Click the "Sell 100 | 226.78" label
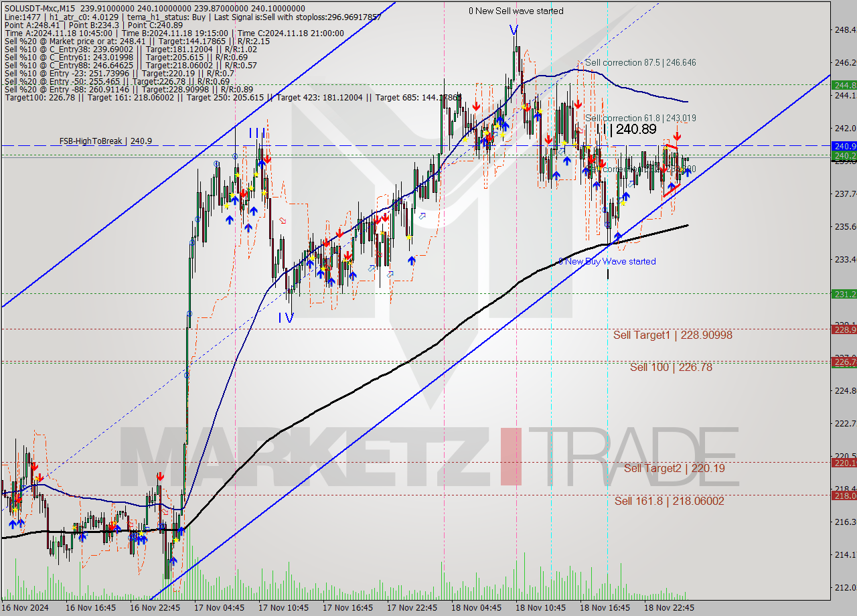Screen dimensions: 857x616 coord(671,367)
